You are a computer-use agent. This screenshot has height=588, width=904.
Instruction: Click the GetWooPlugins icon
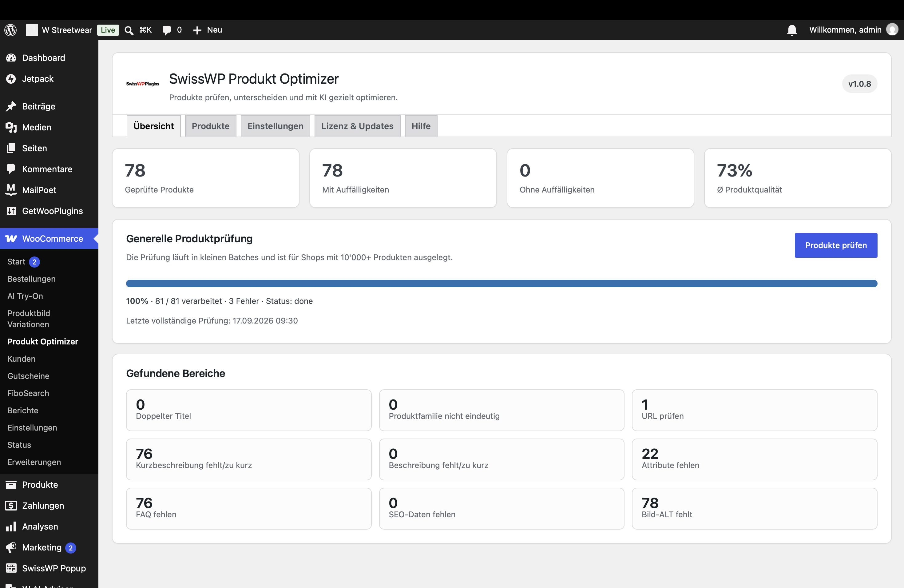click(x=11, y=211)
